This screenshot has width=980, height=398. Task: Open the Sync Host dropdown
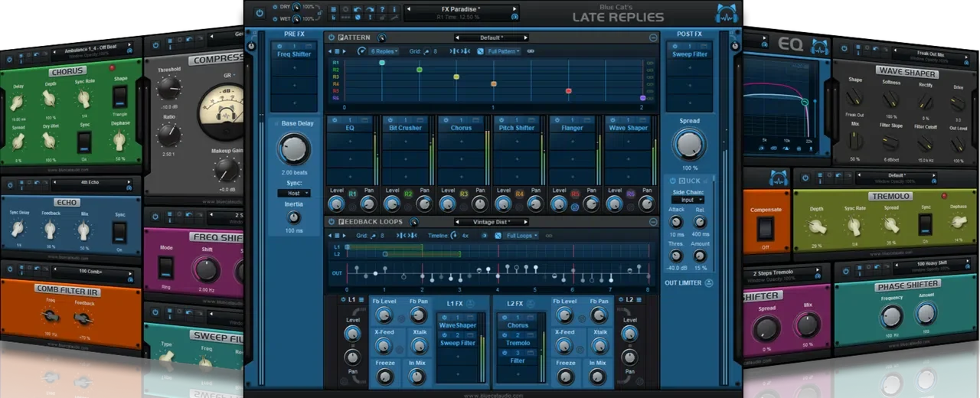pyautogui.click(x=294, y=194)
